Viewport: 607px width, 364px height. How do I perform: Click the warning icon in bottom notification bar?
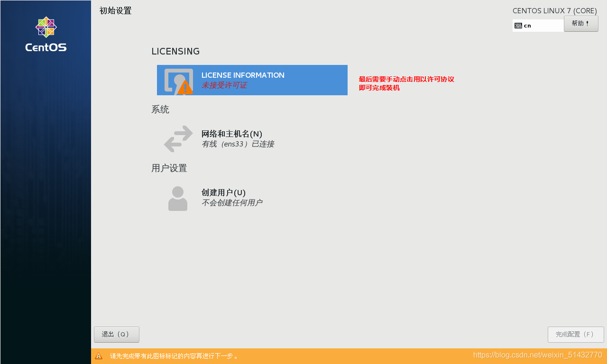point(99,356)
